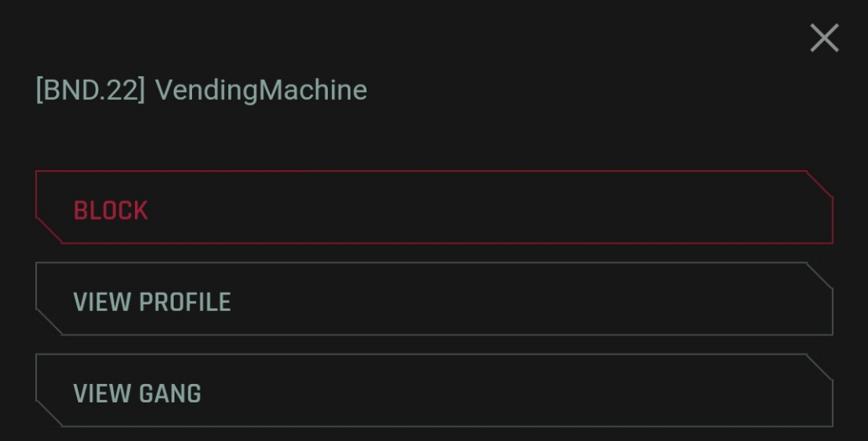The image size is (868, 441).
Task: Open the gang view for VendingMachine
Action: click(x=434, y=391)
